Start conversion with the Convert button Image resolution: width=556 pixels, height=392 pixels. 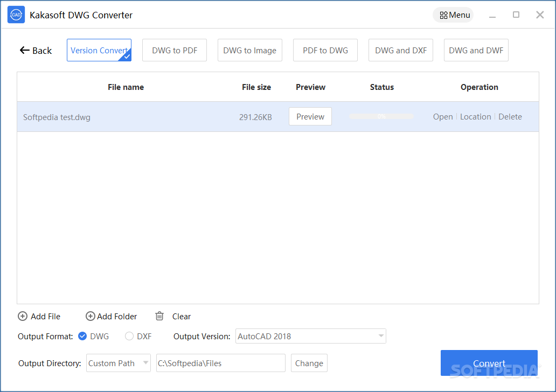click(489, 363)
